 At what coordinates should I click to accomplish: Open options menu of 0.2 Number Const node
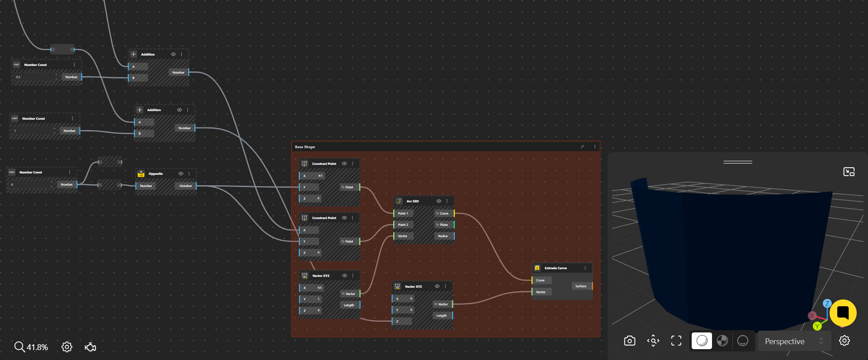click(x=75, y=65)
